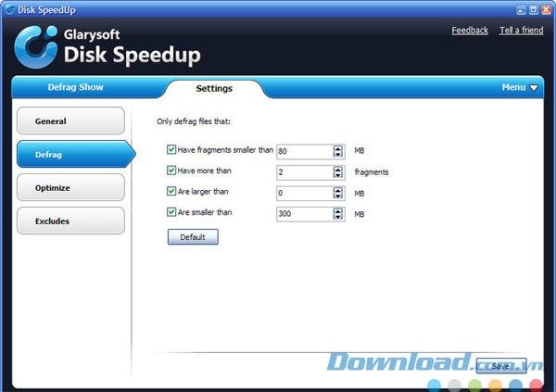This screenshot has height=392, width=556.
Task: Close the Disk SpeedUp window
Action: 547,10
